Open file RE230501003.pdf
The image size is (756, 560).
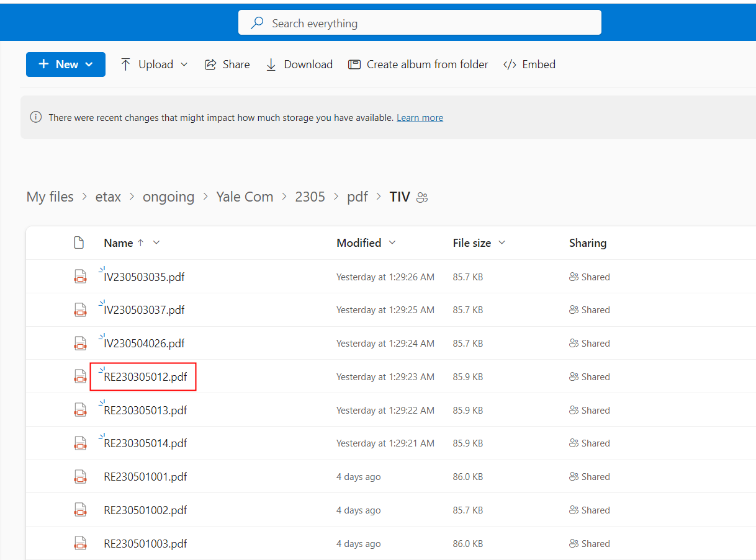(145, 544)
